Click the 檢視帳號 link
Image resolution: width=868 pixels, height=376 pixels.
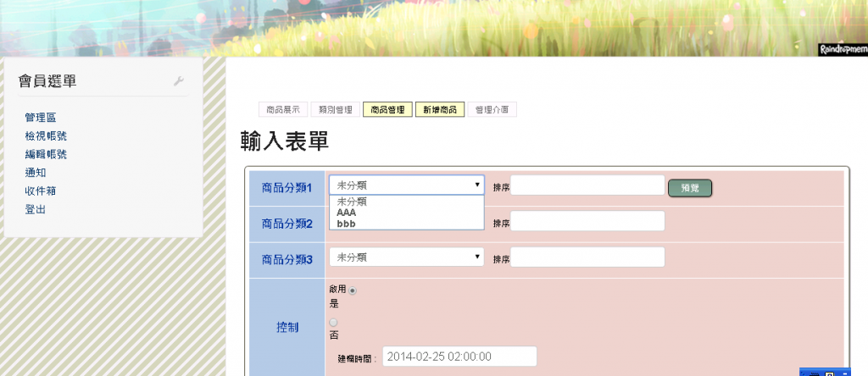click(x=46, y=135)
